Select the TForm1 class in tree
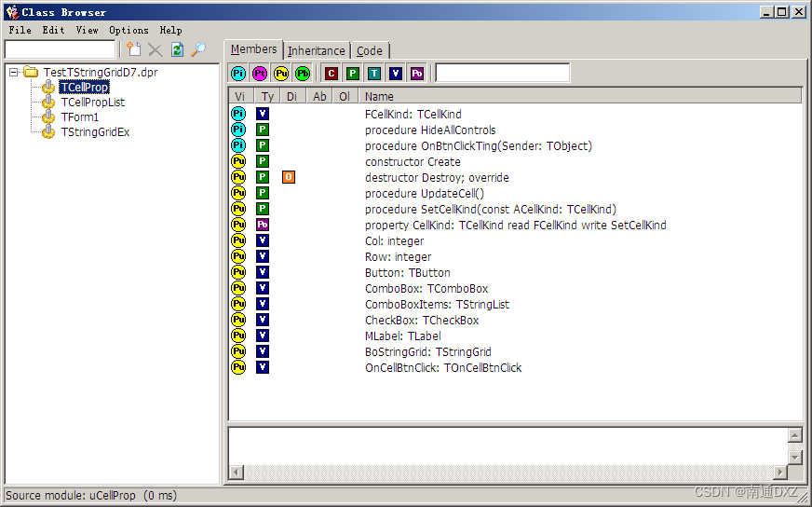 coord(80,117)
